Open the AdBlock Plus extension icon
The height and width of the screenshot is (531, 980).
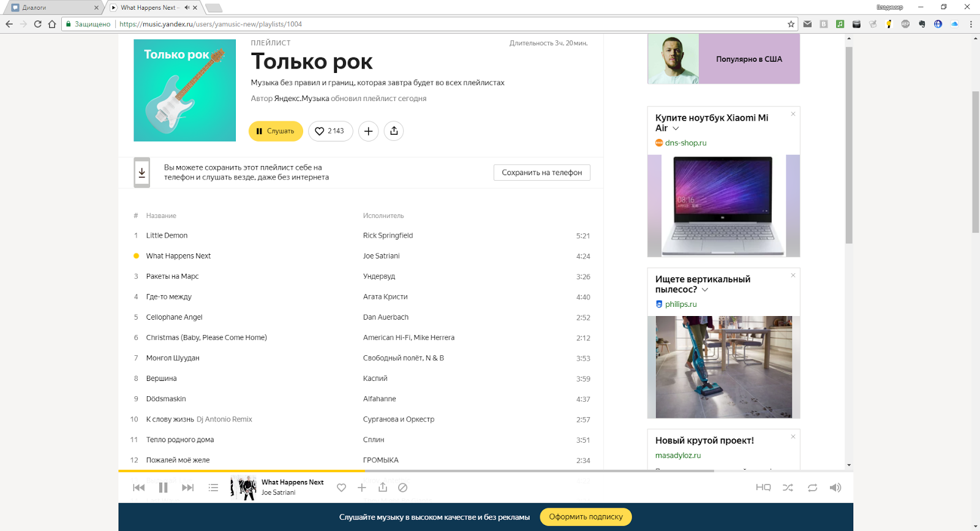click(x=905, y=24)
